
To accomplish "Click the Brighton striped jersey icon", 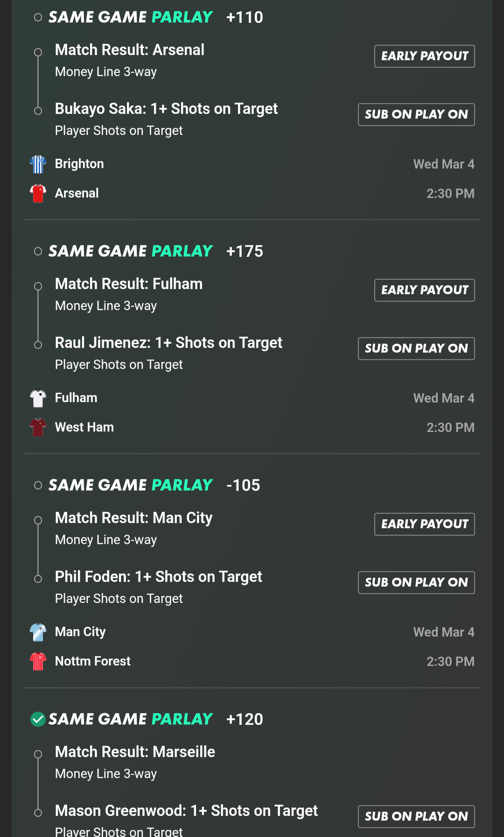I will [x=38, y=164].
